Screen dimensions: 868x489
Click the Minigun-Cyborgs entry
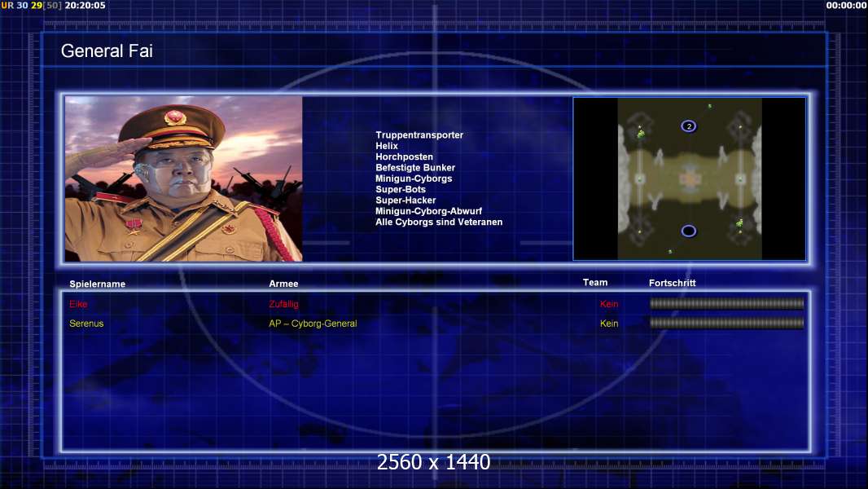point(414,178)
